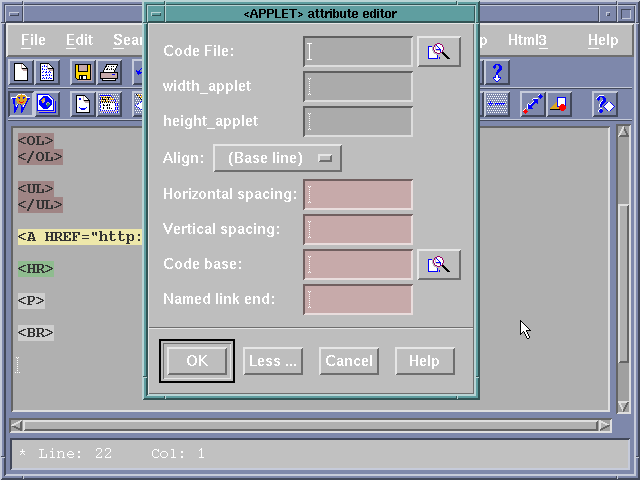The height and width of the screenshot is (480, 640).
Task: Click the globe icon in second toolbar
Action: tap(46, 104)
